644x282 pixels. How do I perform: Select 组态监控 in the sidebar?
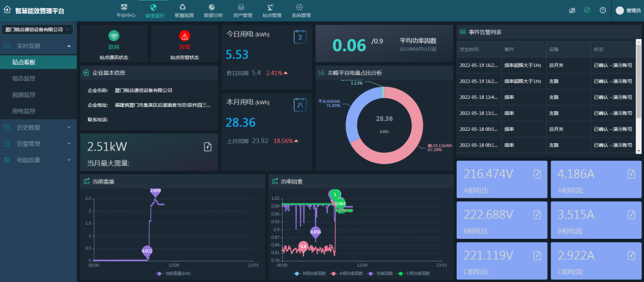[24, 79]
